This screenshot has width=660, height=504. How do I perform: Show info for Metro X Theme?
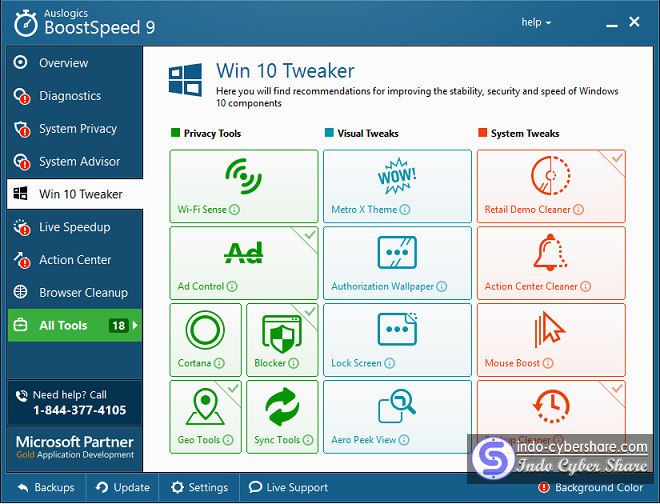click(405, 209)
